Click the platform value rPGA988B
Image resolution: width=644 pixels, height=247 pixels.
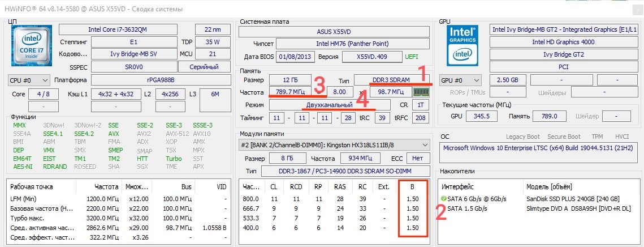161,80
